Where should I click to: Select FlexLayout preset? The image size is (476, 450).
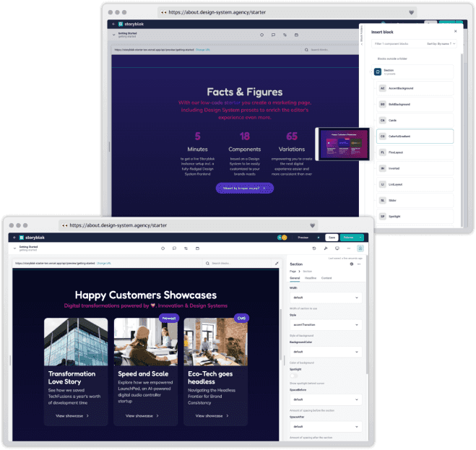(415, 152)
